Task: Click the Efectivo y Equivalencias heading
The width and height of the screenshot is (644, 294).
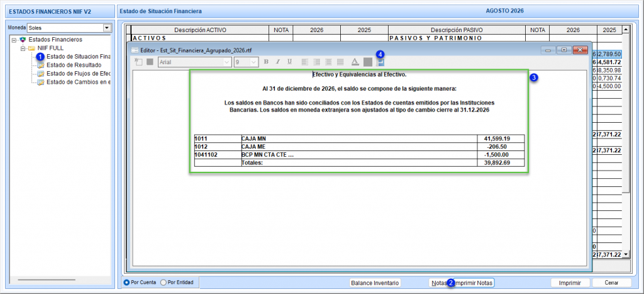Action: coord(359,74)
